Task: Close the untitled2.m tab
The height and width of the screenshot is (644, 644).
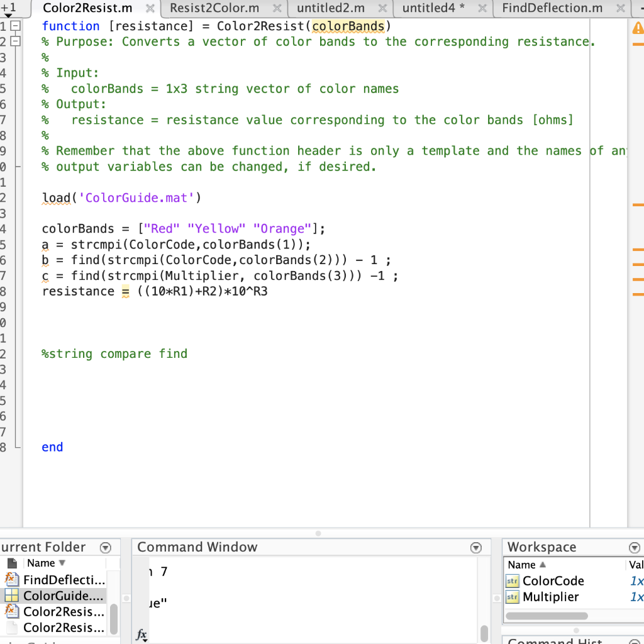Action: pyautogui.click(x=382, y=8)
